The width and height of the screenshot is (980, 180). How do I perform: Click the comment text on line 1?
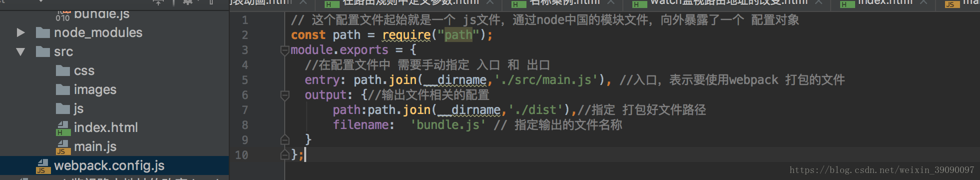click(545, 20)
